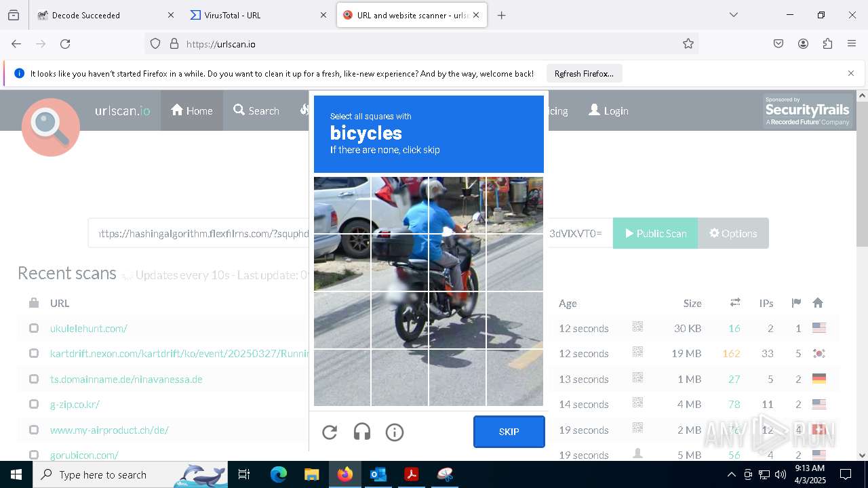Open kartdrift.nexon.com scan result
This screenshot has height=488, width=868.
click(x=179, y=353)
